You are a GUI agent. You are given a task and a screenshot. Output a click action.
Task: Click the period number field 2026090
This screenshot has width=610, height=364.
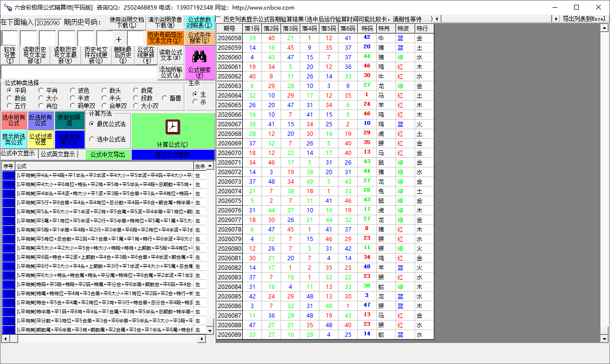(x=48, y=22)
